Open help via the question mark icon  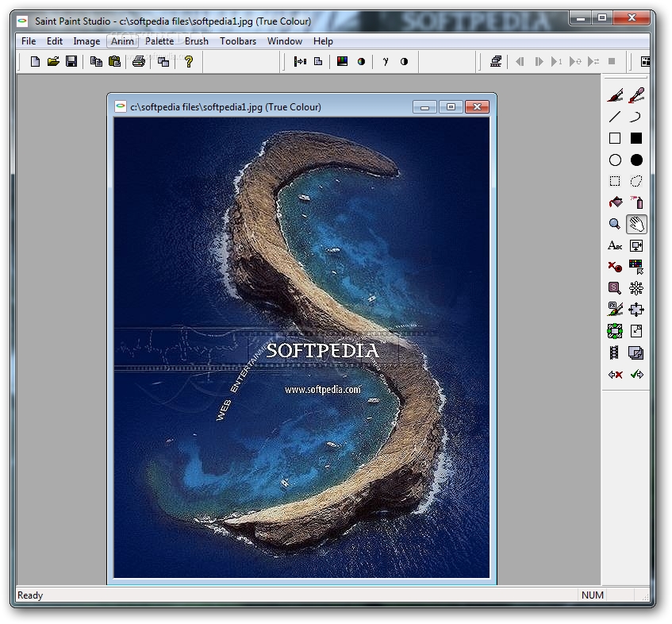[x=189, y=61]
